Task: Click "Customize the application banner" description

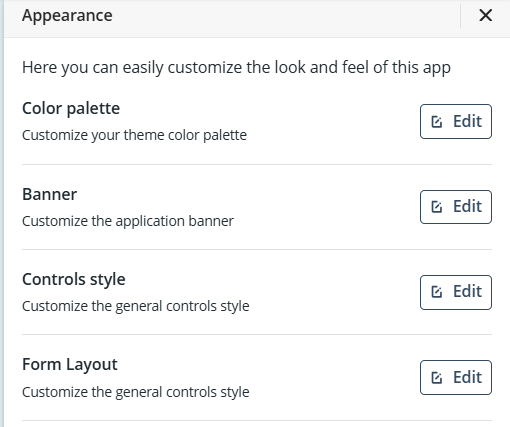Action: pos(128,221)
